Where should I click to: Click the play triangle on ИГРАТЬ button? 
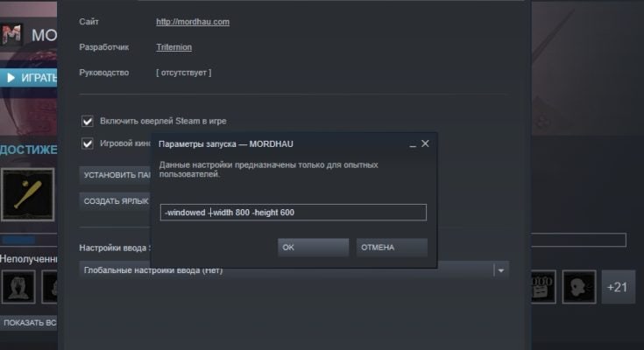(11, 78)
